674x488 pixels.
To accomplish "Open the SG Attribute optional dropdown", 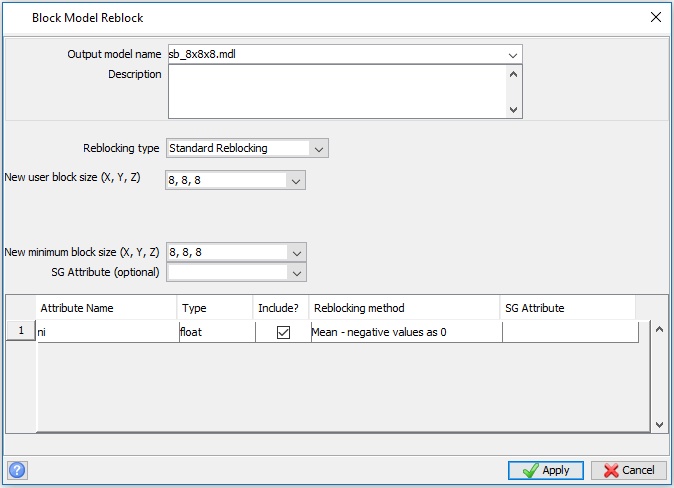I will tap(297, 273).
